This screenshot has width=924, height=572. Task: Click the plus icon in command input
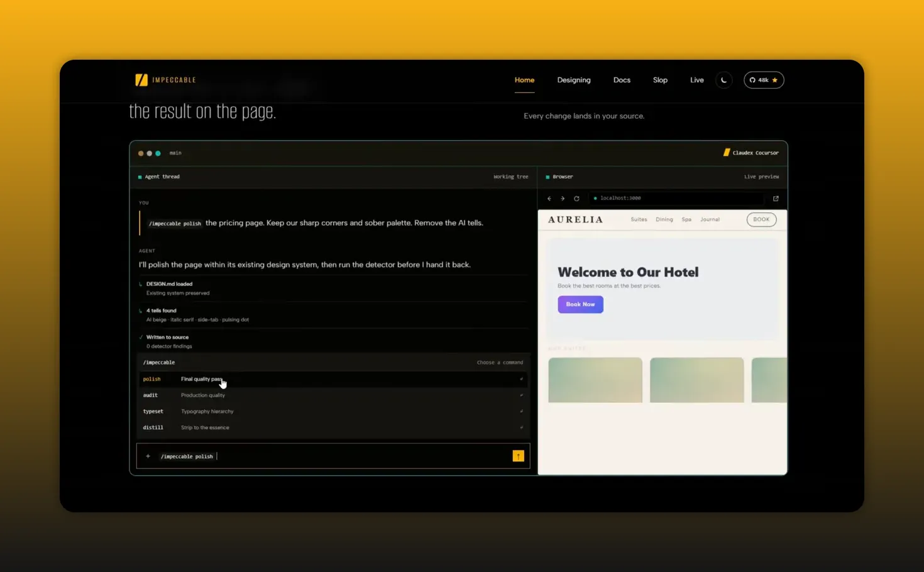[148, 456]
